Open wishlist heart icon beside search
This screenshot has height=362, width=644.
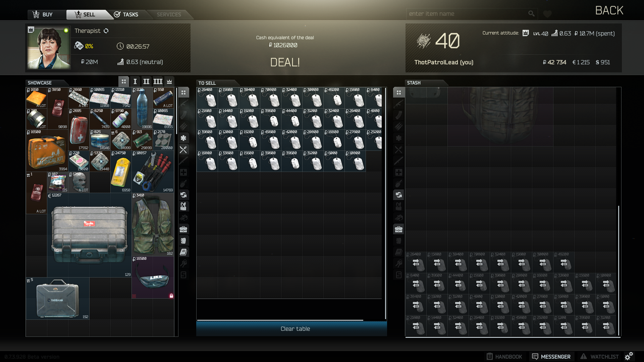pyautogui.click(x=547, y=14)
